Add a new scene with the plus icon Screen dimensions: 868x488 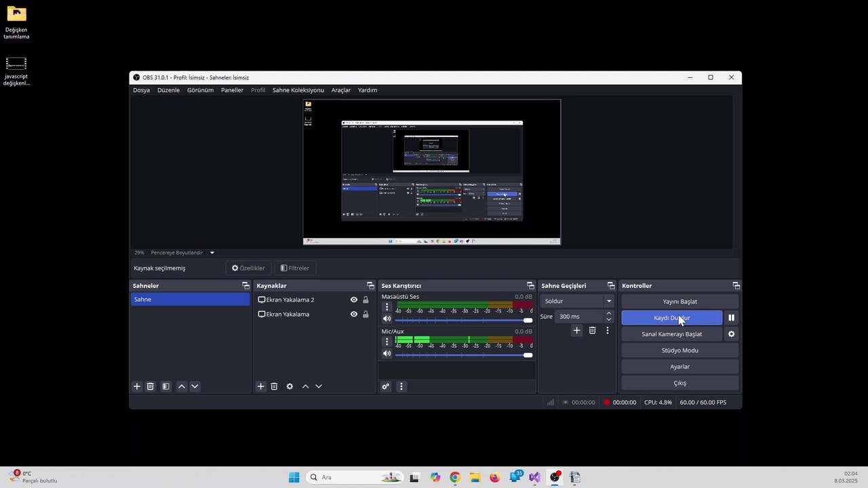pos(136,386)
